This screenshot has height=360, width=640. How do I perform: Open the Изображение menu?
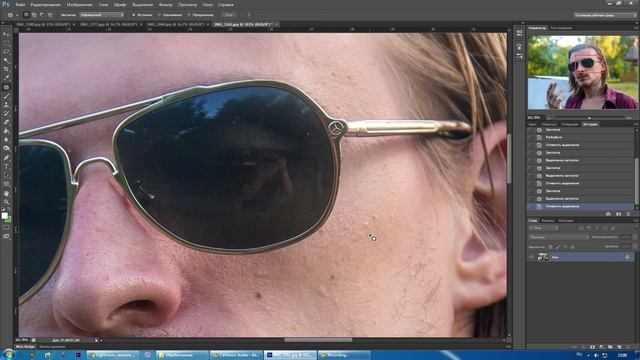tap(79, 5)
